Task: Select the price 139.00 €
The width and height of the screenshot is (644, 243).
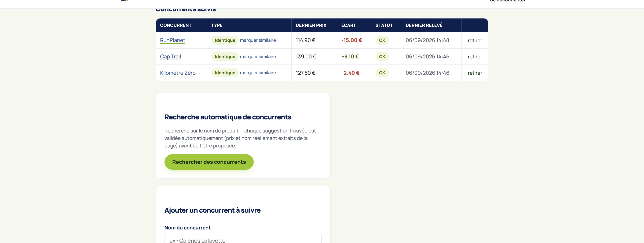Action: click(x=306, y=57)
